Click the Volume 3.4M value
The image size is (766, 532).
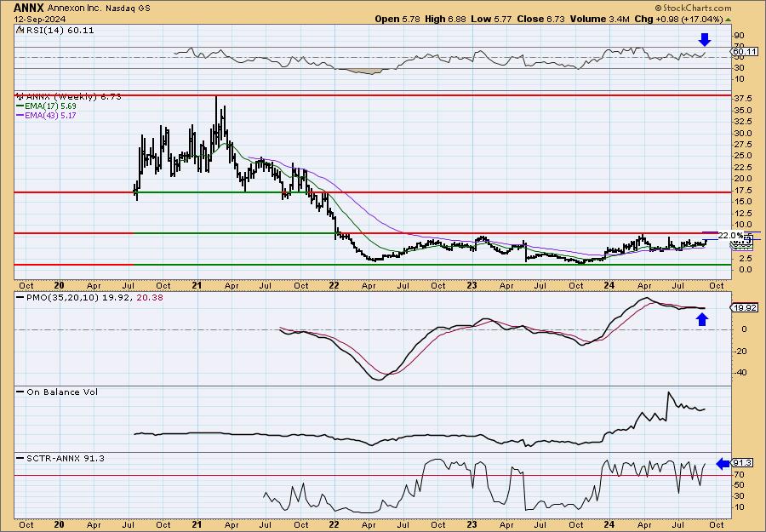point(600,19)
